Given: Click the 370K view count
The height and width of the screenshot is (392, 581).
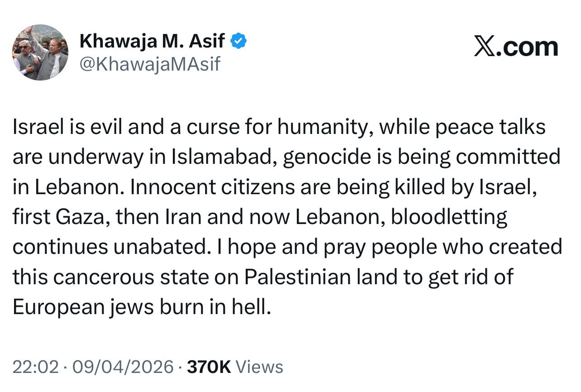Looking at the screenshot, I should 209,367.
